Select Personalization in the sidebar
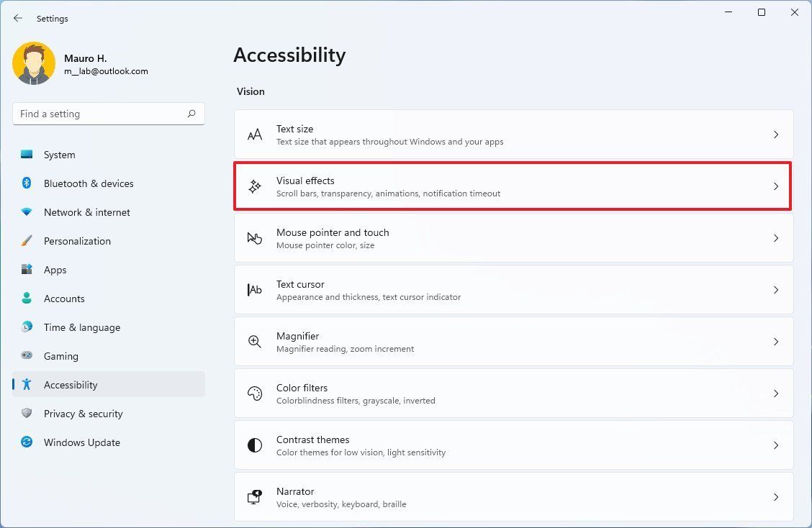The width and height of the screenshot is (812, 528). click(77, 241)
